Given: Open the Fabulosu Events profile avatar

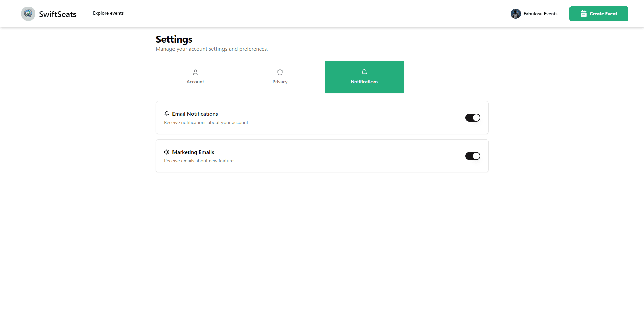Looking at the screenshot, I should pyautogui.click(x=516, y=14).
